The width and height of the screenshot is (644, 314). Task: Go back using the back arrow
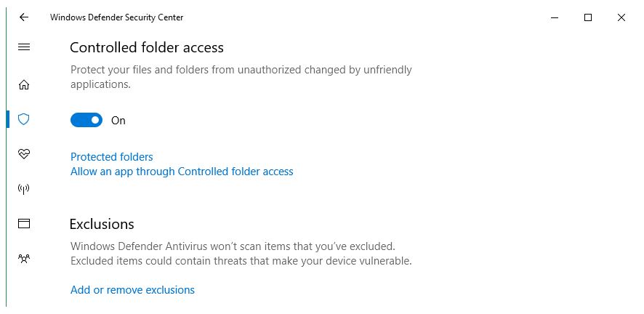coord(24,17)
